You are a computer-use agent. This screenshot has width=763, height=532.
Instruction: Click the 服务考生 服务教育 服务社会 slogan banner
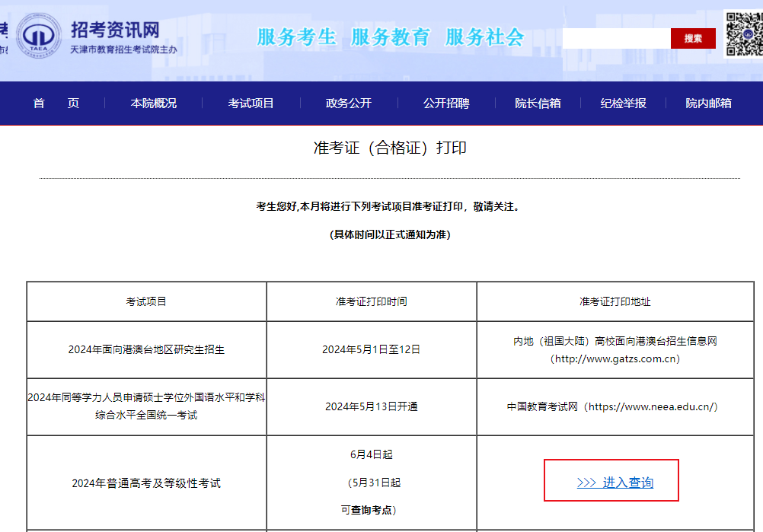click(390, 37)
